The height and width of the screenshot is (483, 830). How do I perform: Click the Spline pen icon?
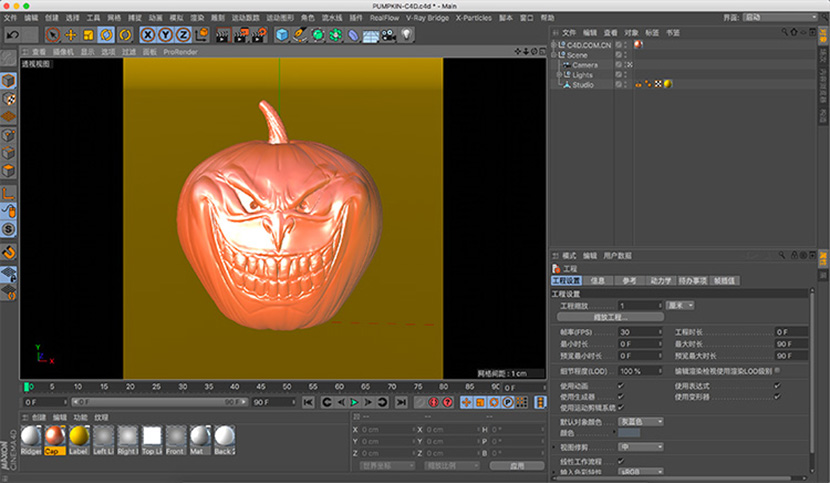tap(300, 35)
